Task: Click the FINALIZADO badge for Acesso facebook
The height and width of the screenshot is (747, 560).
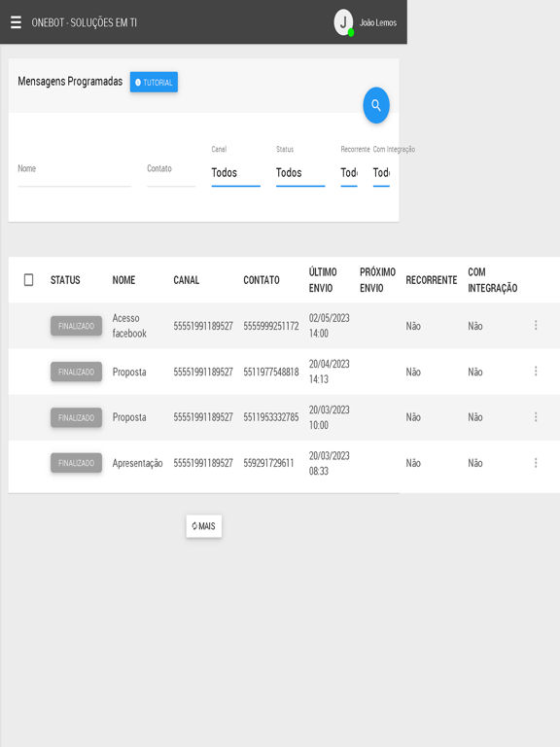Action: tap(76, 326)
